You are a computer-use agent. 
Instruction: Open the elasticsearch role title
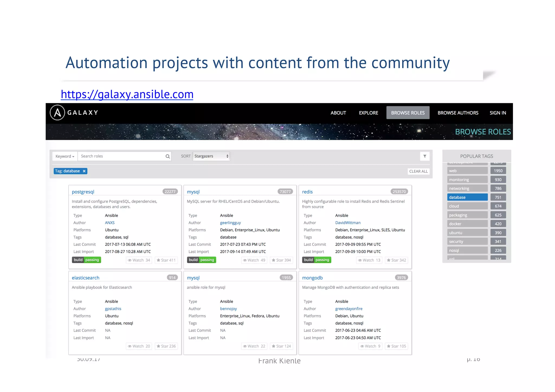tap(86, 278)
